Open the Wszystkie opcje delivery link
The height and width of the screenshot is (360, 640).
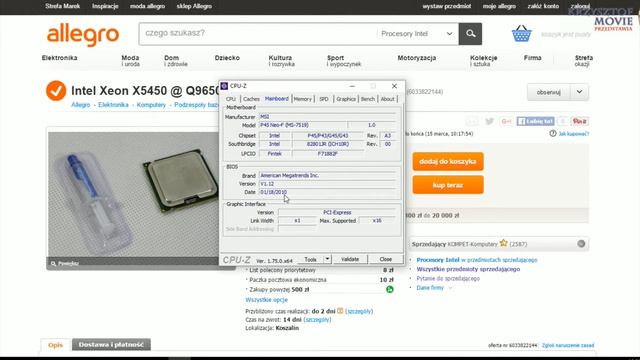point(267,300)
